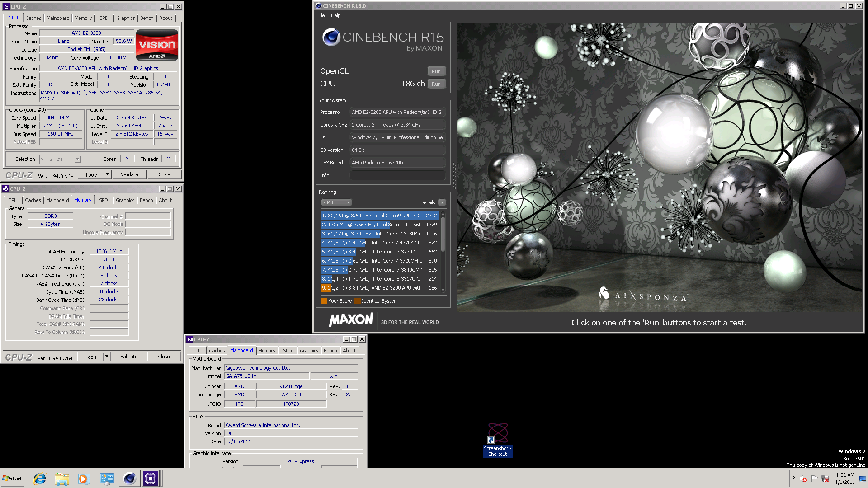
Task: Open CPU tab in Memory CPU-Z window
Action: [x=13, y=200]
